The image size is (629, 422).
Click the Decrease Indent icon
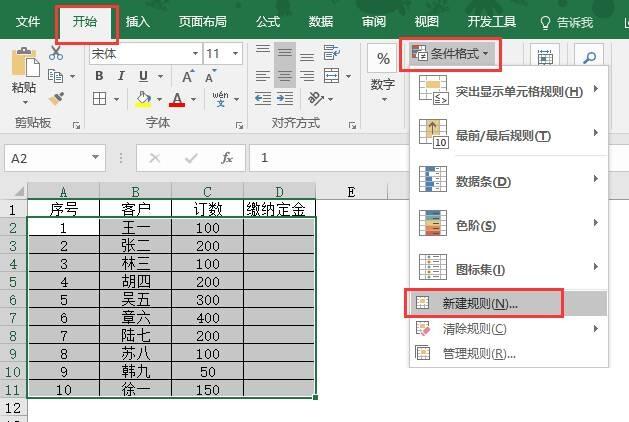[263, 98]
